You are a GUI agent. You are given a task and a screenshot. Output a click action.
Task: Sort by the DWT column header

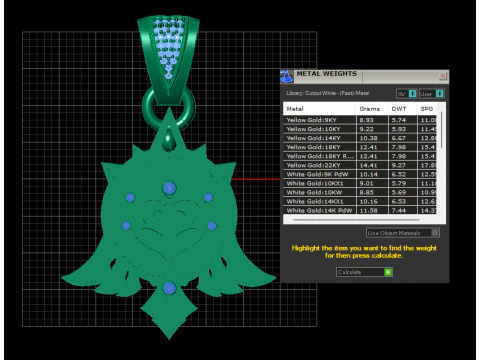point(402,109)
